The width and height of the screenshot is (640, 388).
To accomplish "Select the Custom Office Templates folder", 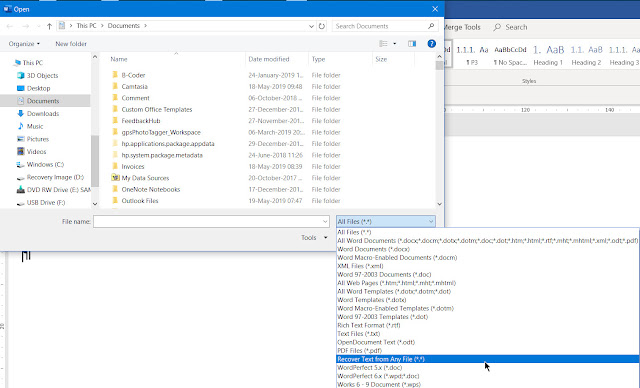I will pos(156,109).
